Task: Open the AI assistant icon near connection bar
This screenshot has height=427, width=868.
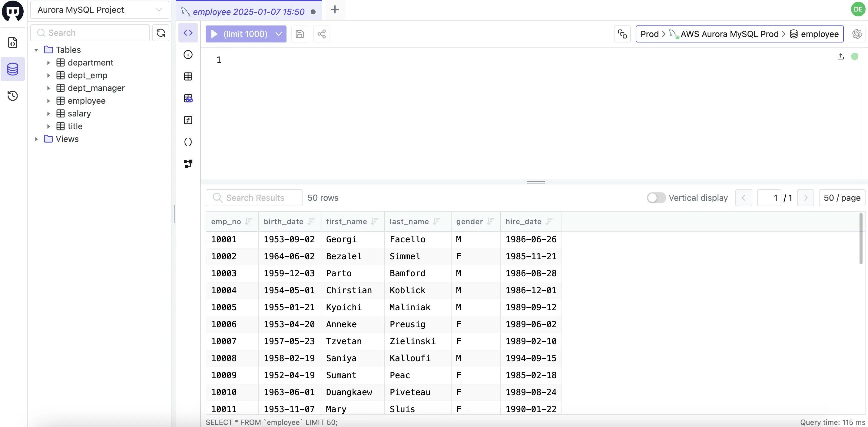Action: coord(857,34)
